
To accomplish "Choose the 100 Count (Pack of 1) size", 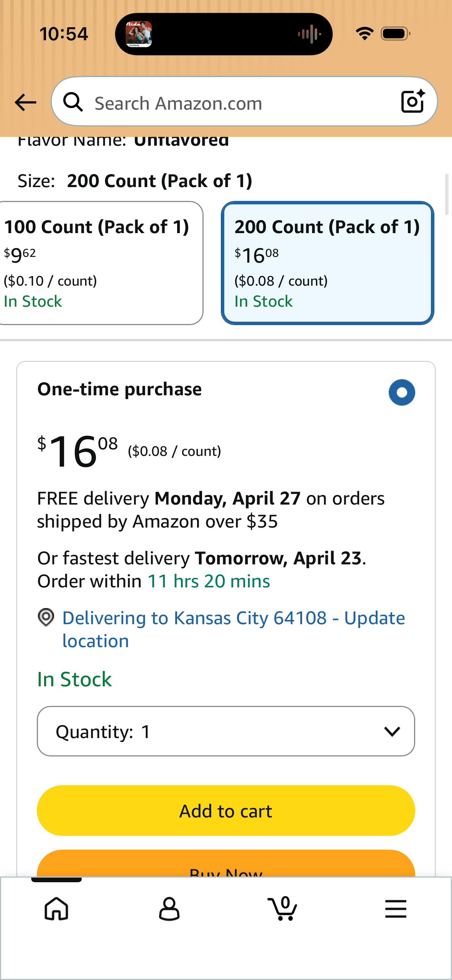I will coord(100,263).
